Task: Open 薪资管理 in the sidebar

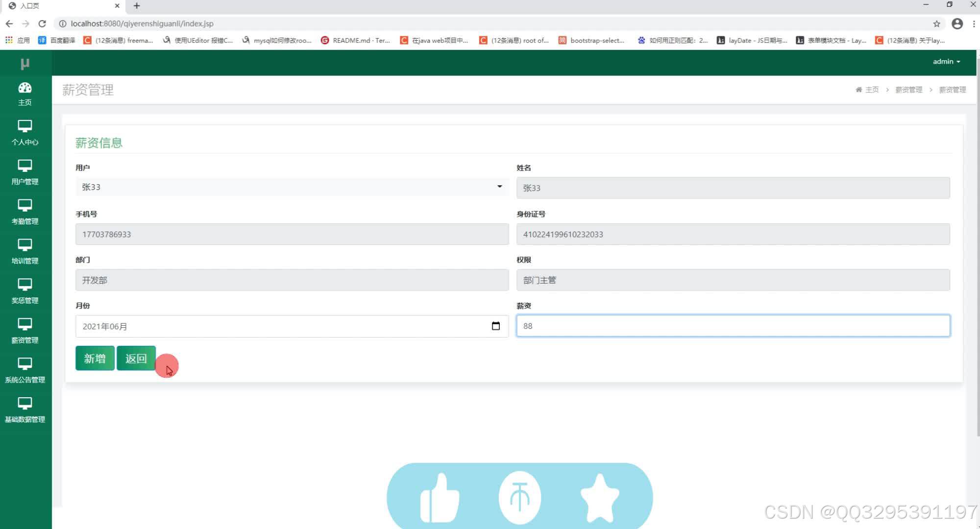Action: pyautogui.click(x=25, y=332)
